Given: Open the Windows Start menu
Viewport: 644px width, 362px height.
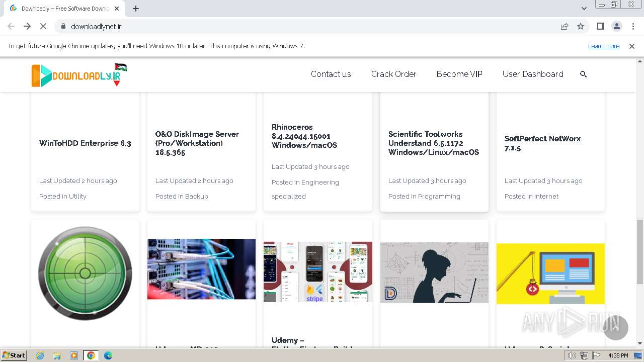Looking at the screenshot, I should click(14, 355).
